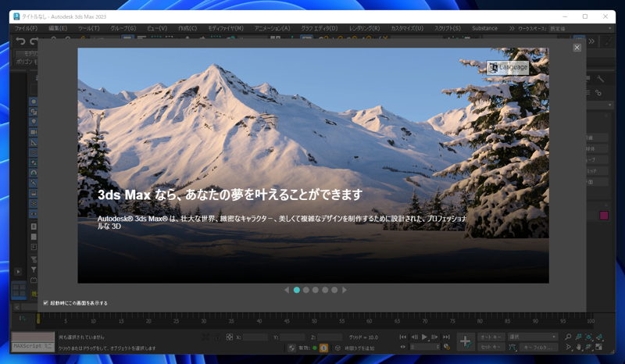Toggle the セットキー set key mode button
Screen dimensions: 625x364
click(x=491, y=348)
